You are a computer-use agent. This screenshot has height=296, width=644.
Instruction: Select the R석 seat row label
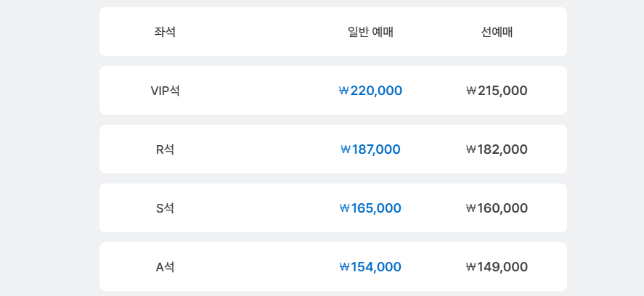165,149
